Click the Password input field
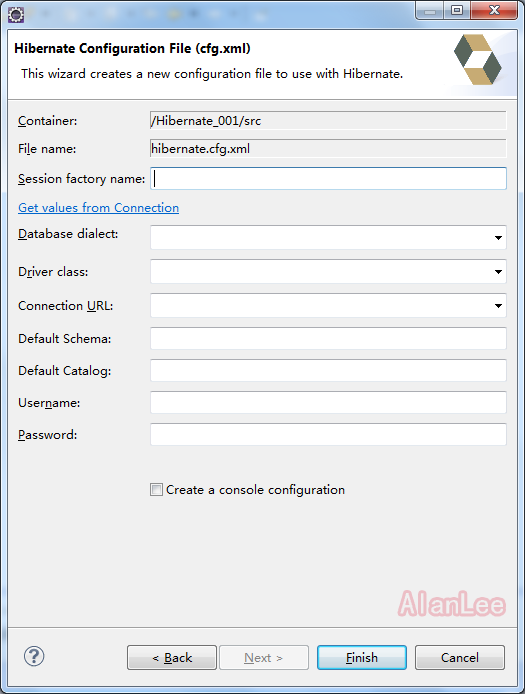The height and width of the screenshot is (694, 525). (x=328, y=435)
